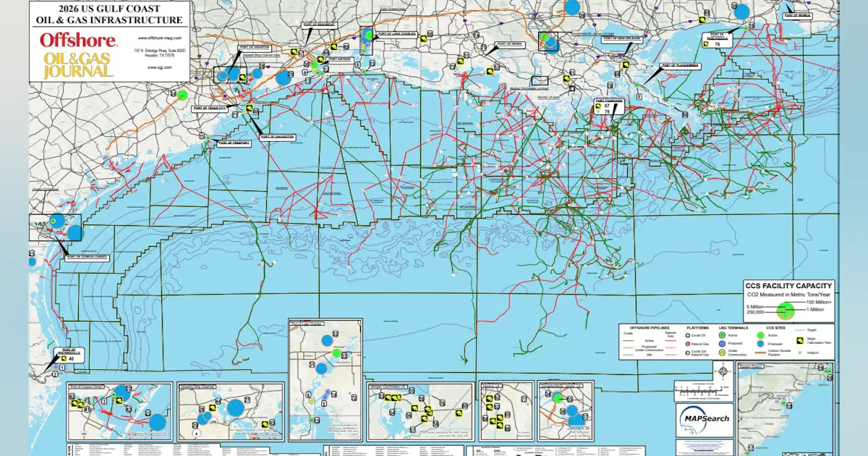This screenshot has height=456, width=868.
Task: Click the Proposed LNG terminal legend symbol
Action: (721, 344)
